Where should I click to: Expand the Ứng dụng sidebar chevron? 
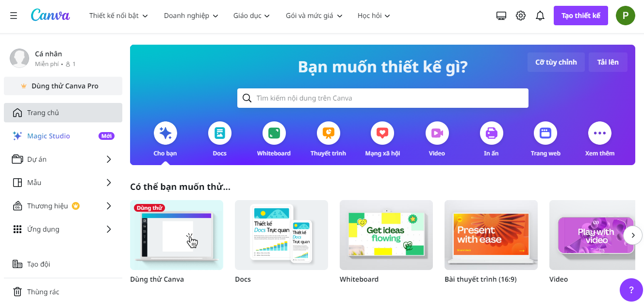109,229
